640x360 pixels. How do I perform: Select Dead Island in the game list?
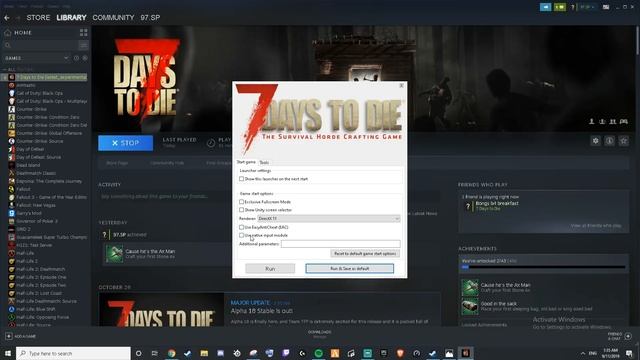(28, 165)
